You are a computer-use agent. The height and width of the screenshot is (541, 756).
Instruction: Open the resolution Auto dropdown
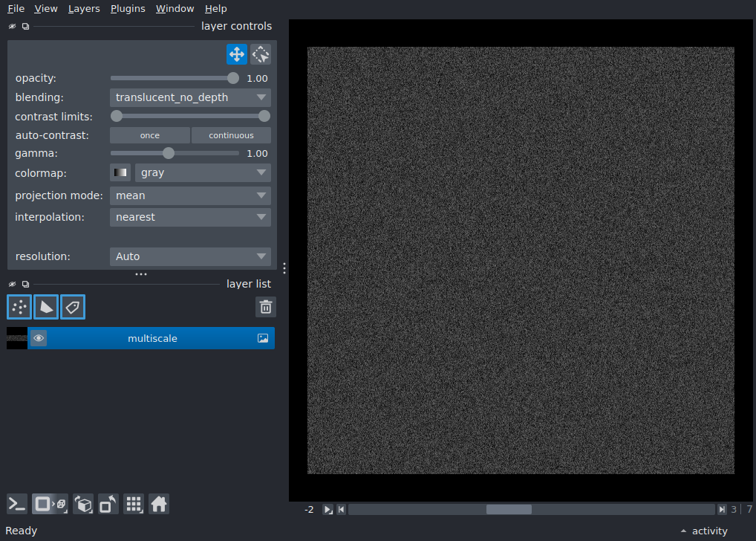tap(190, 256)
